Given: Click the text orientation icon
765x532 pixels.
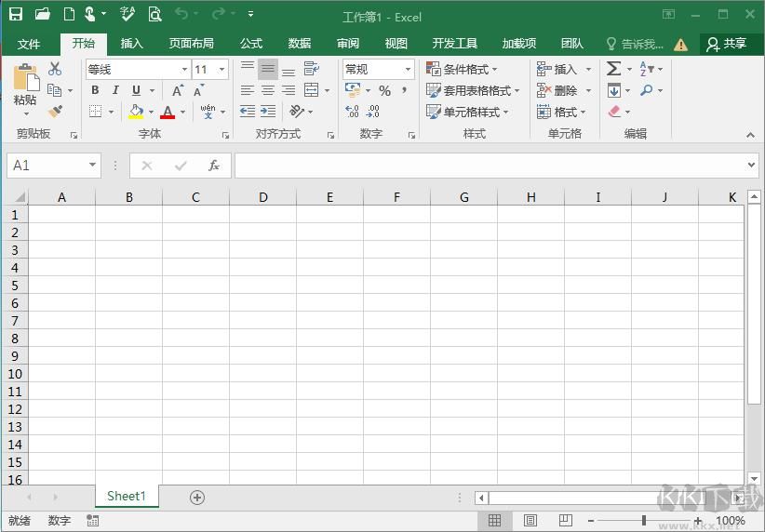Looking at the screenshot, I should pos(297,112).
